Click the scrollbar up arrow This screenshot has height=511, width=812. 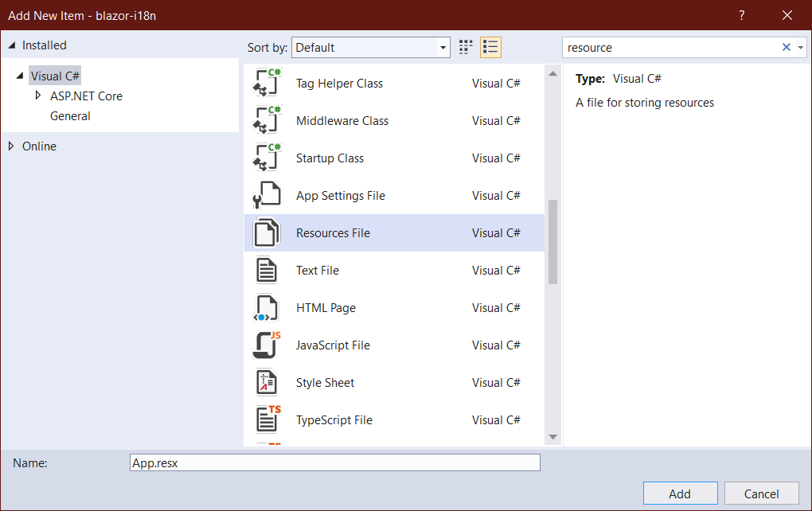(x=552, y=73)
